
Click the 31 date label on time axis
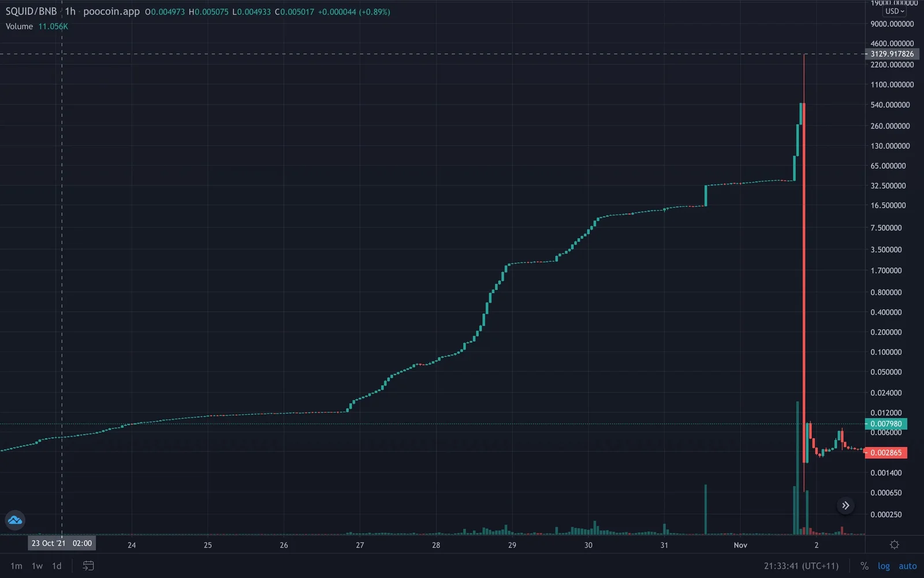pos(664,545)
